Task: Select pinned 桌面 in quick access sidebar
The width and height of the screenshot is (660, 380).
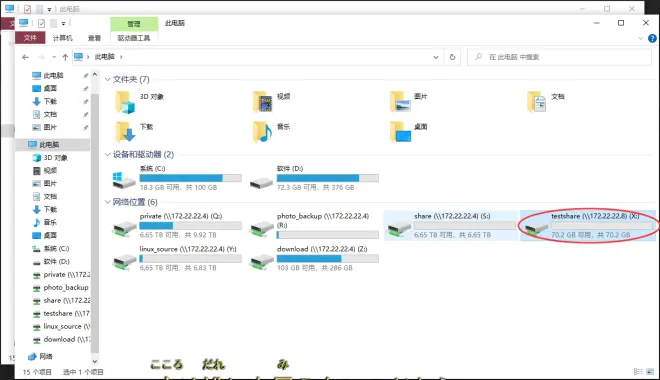Action: (50, 88)
